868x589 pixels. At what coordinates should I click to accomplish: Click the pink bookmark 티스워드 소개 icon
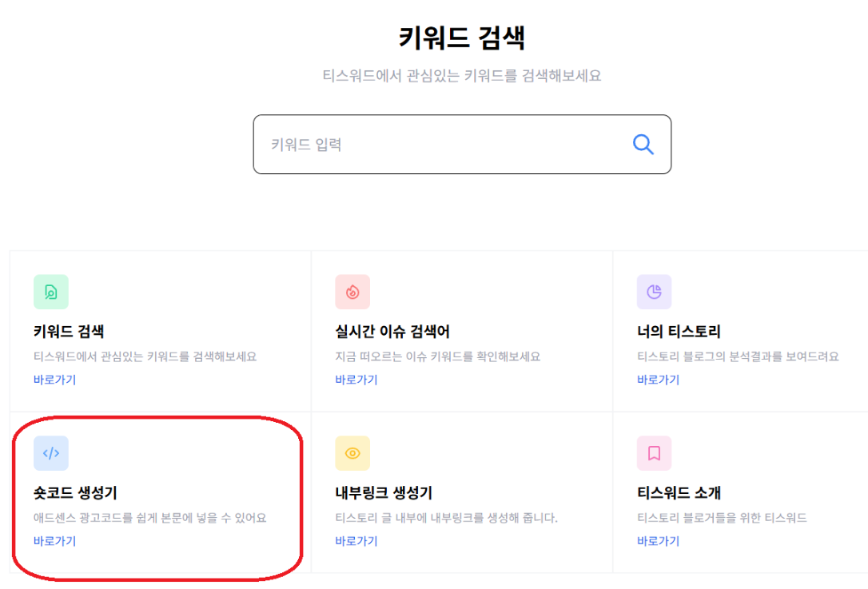(655, 453)
